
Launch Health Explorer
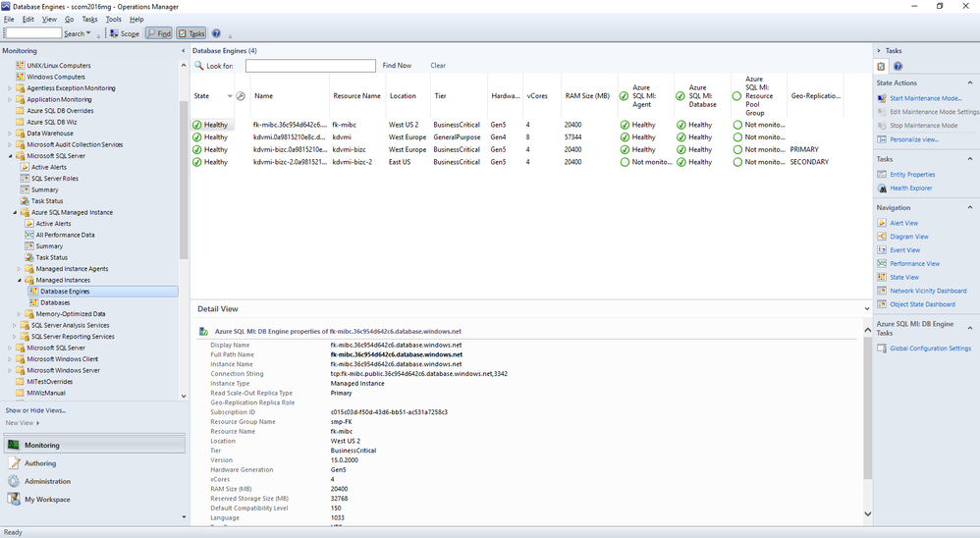pos(910,188)
